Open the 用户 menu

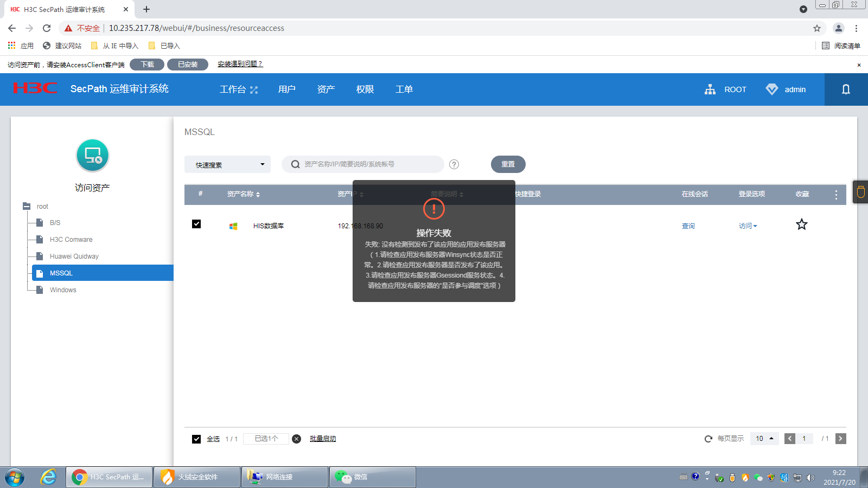click(x=287, y=89)
